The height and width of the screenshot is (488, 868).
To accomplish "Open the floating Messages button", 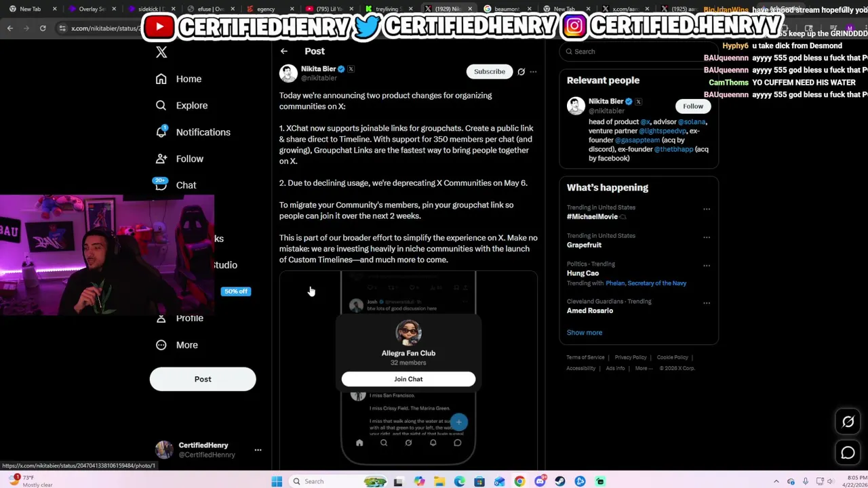I will [x=848, y=453].
